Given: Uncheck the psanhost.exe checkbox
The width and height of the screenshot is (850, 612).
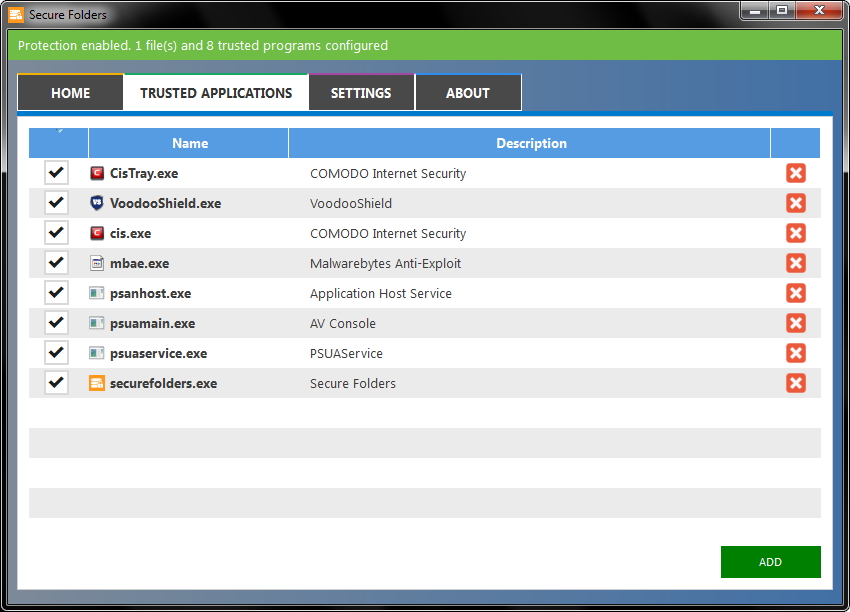Looking at the screenshot, I should [x=56, y=293].
